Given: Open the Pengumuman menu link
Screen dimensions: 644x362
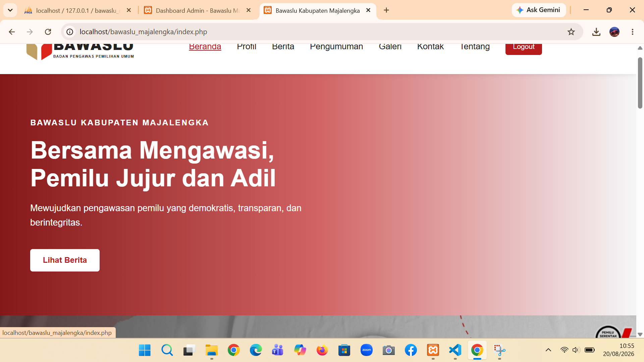Looking at the screenshot, I should pyautogui.click(x=336, y=47).
